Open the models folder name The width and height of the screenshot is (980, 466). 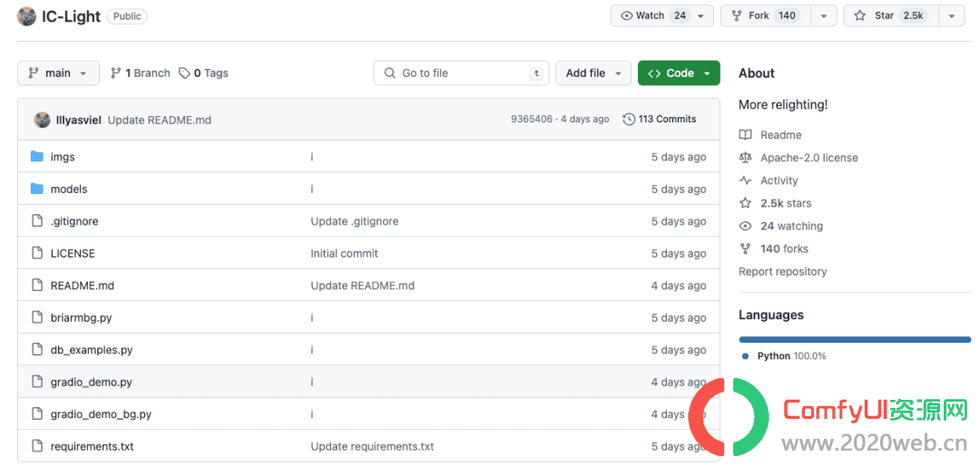point(69,189)
